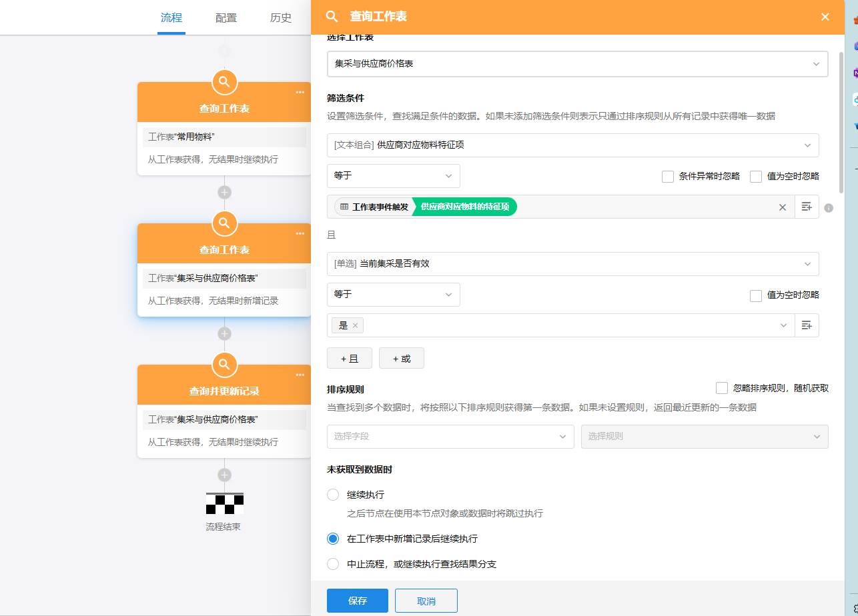Click the plus icon above 流程结束
858x616 pixels.
pos(224,475)
